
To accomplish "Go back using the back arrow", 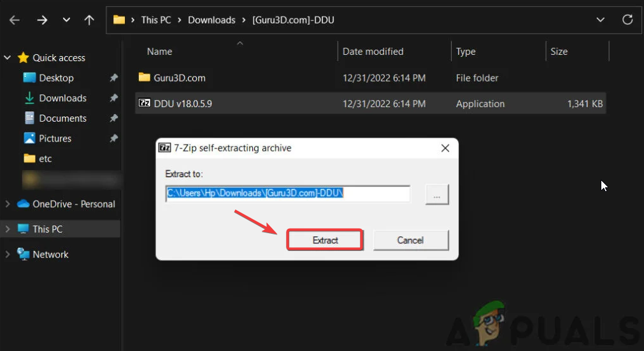I will click(x=15, y=20).
